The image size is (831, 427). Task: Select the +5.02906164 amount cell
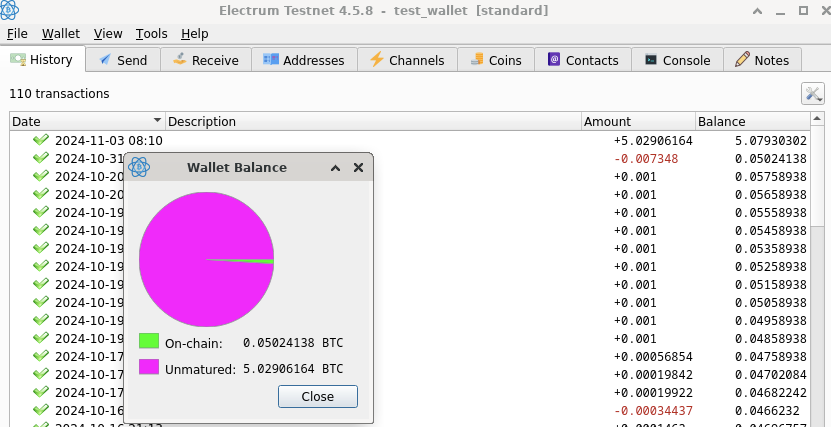tap(653, 141)
